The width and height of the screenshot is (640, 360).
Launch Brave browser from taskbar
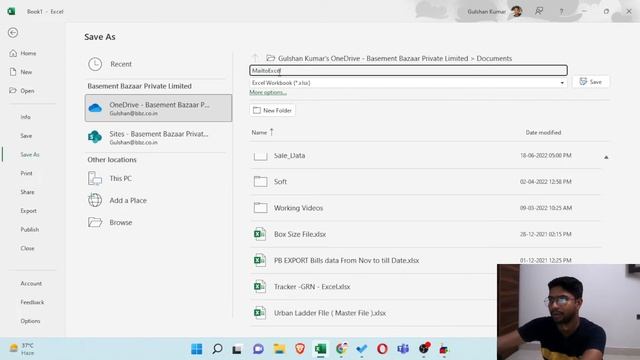pyautogui.click(x=300, y=349)
